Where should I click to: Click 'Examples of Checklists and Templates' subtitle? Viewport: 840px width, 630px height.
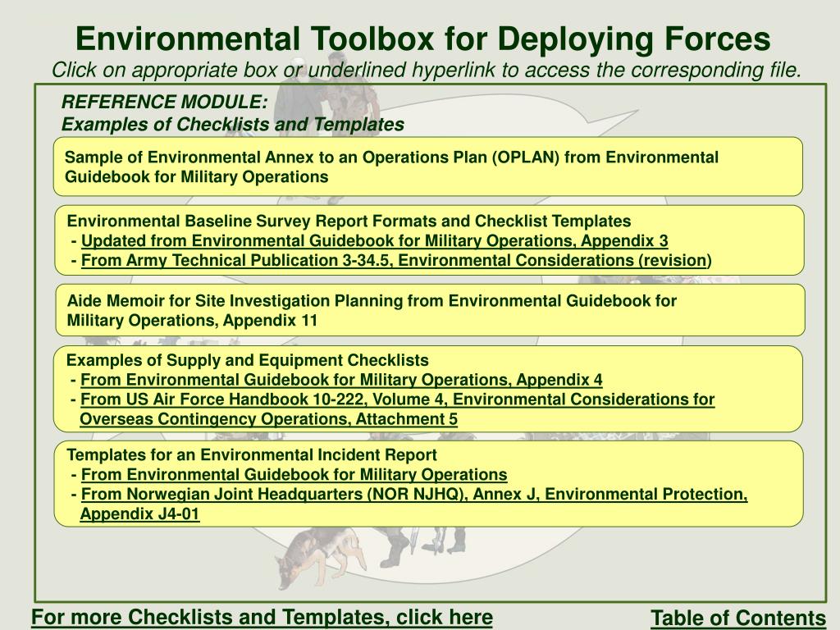click(232, 125)
